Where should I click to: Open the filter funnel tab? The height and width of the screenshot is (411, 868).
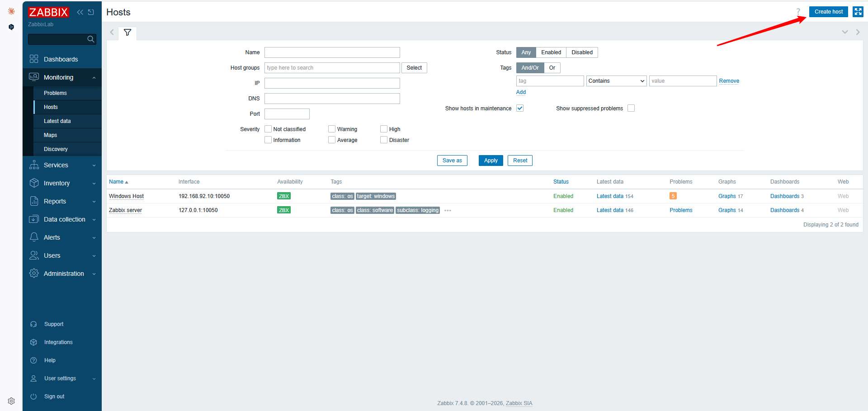coord(127,33)
